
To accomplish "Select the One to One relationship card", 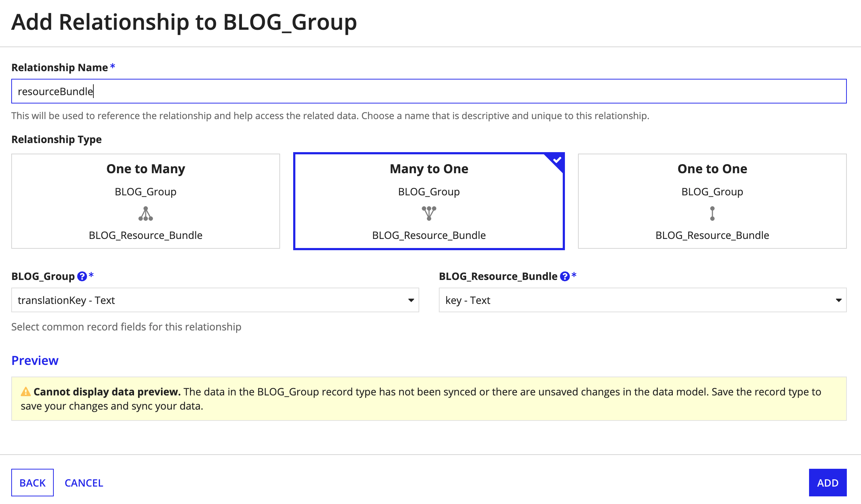I will [712, 201].
